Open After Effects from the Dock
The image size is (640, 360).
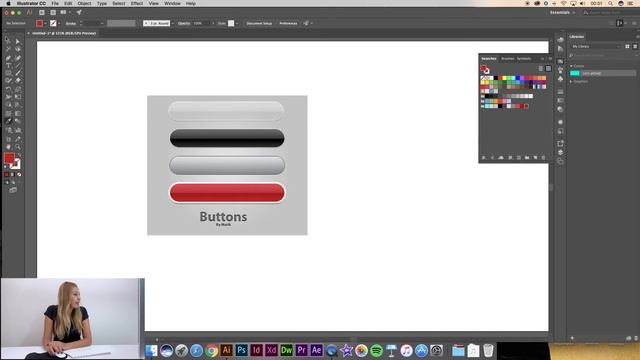316,350
